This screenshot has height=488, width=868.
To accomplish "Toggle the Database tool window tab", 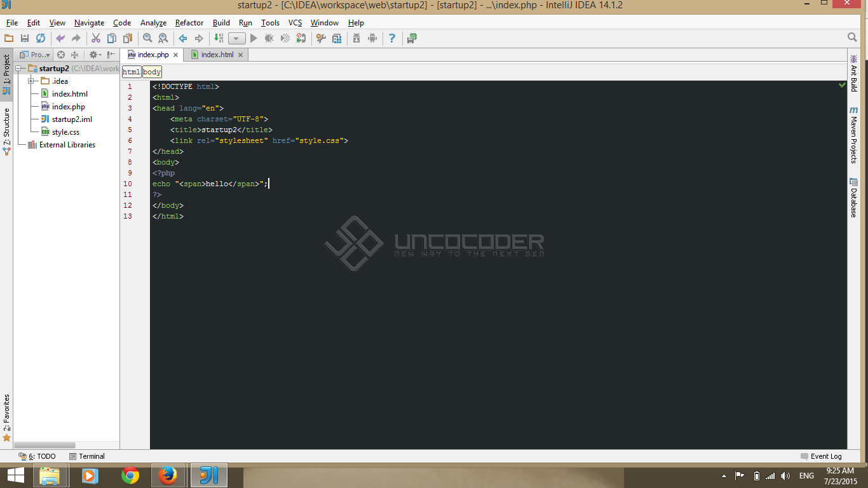I will tap(853, 198).
